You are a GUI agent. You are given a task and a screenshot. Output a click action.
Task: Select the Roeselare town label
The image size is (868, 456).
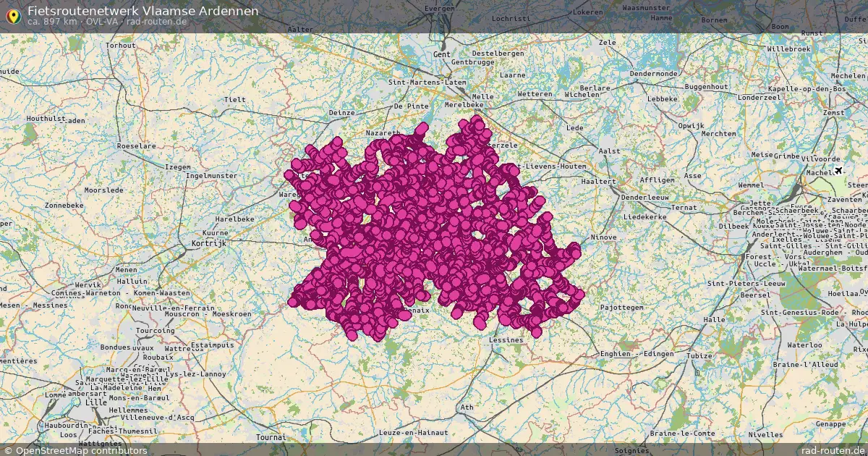137,145
